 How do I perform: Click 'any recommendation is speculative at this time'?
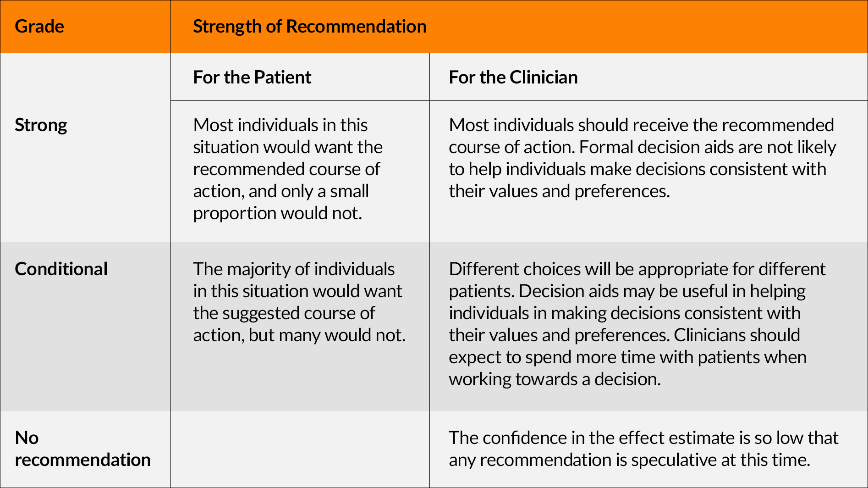tap(630, 460)
